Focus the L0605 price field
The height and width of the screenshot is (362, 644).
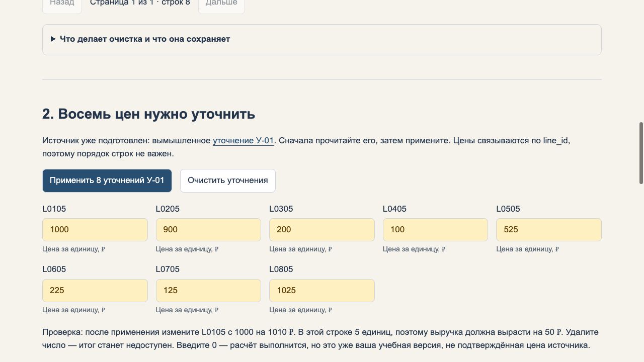pyautogui.click(x=95, y=291)
